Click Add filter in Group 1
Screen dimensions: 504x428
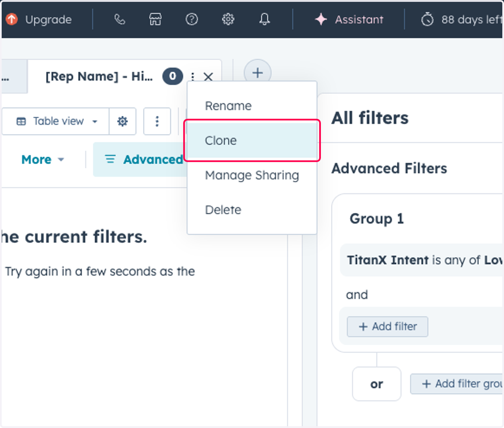point(388,327)
